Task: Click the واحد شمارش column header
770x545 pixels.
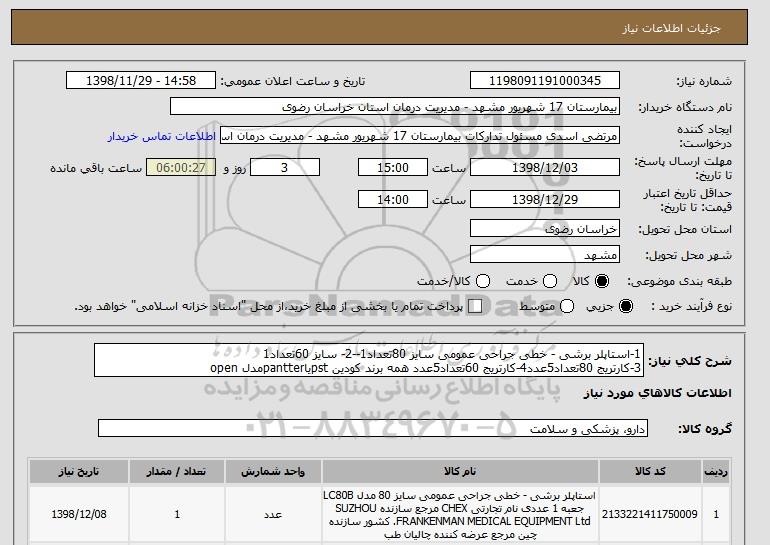Action: coord(273,471)
